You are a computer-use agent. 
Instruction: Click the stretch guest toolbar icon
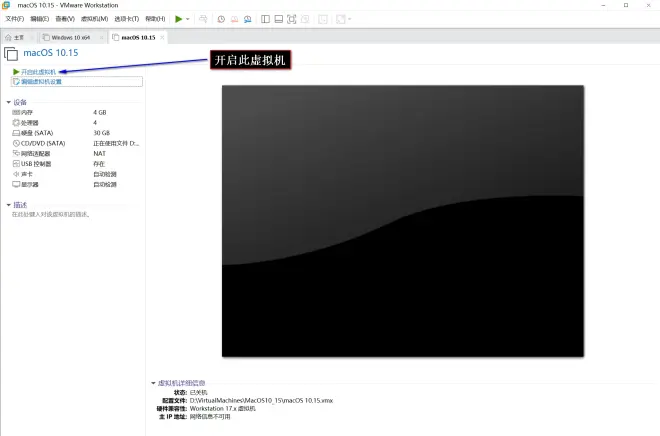(x=341, y=19)
